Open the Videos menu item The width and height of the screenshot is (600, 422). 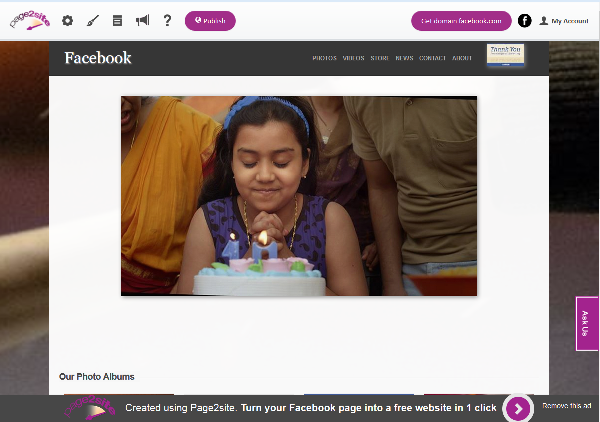353,58
